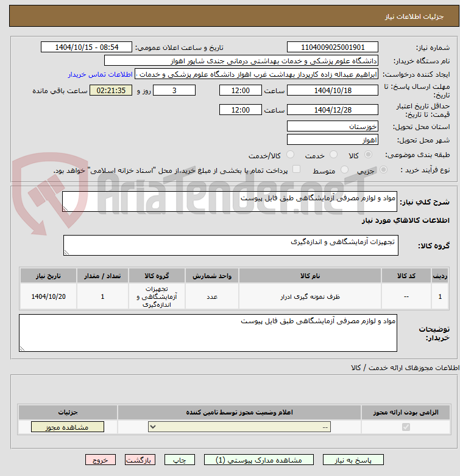Select the first goods table row

point(234,296)
